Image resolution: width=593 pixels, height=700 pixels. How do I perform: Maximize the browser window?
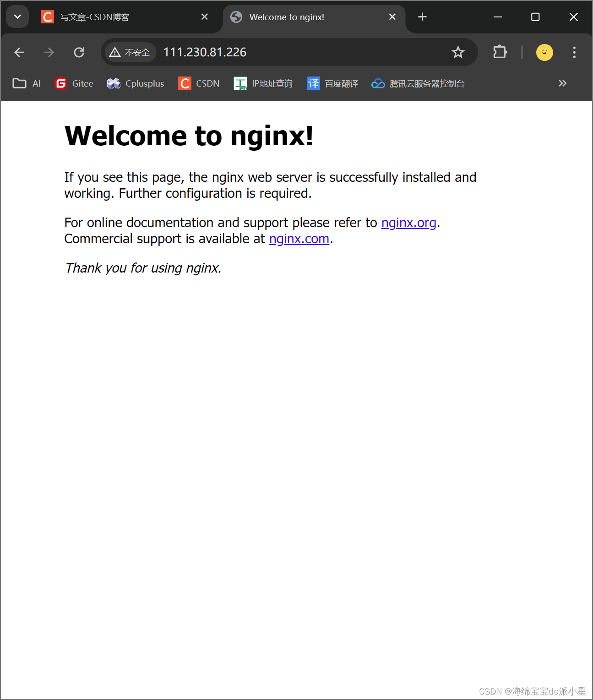pos(535,17)
